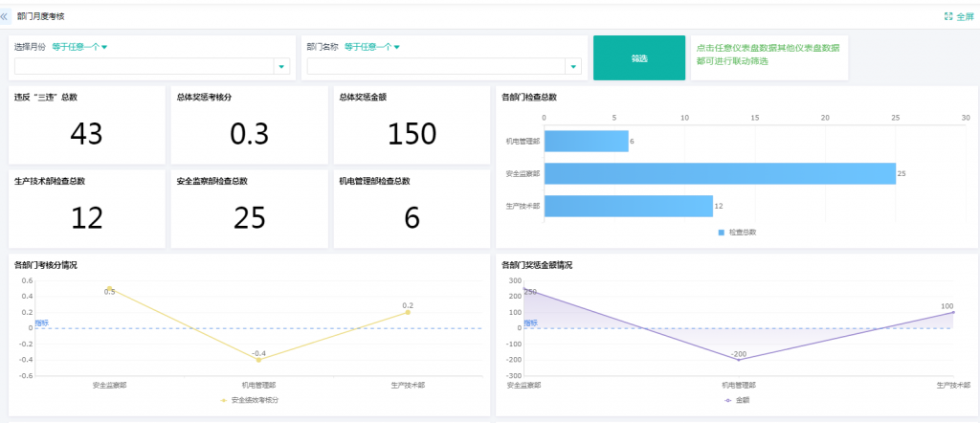This screenshot has height=423, width=980.
Task: Click the 指标 label in 考核分 chart
Action: tap(41, 323)
